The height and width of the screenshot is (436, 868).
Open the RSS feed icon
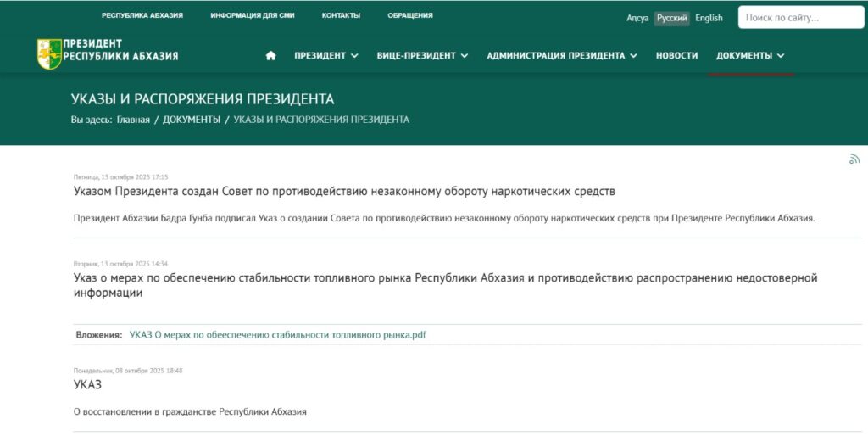[854, 159]
